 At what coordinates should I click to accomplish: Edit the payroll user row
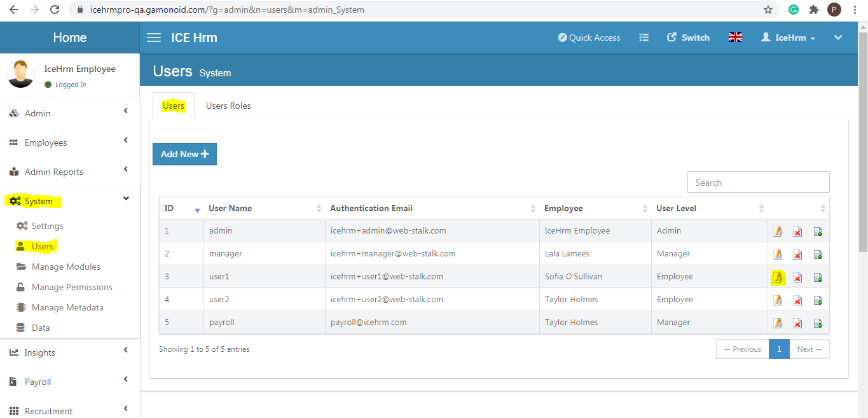click(x=777, y=323)
